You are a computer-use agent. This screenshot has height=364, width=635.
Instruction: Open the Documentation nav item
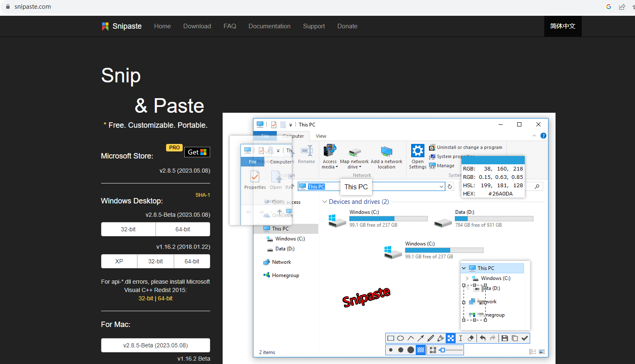click(270, 26)
